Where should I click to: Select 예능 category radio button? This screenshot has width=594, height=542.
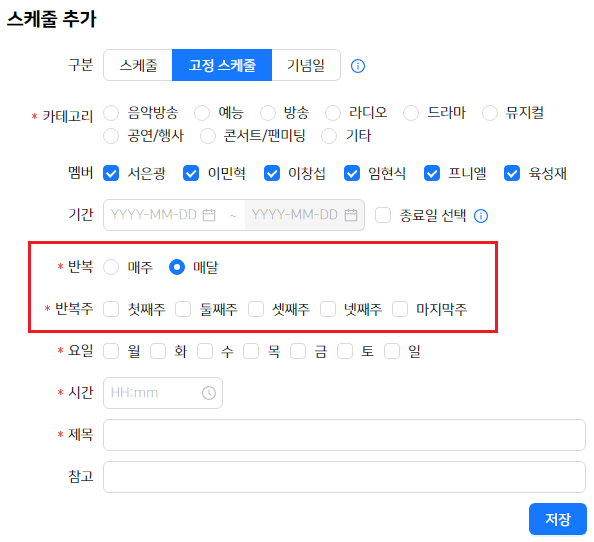point(202,113)
